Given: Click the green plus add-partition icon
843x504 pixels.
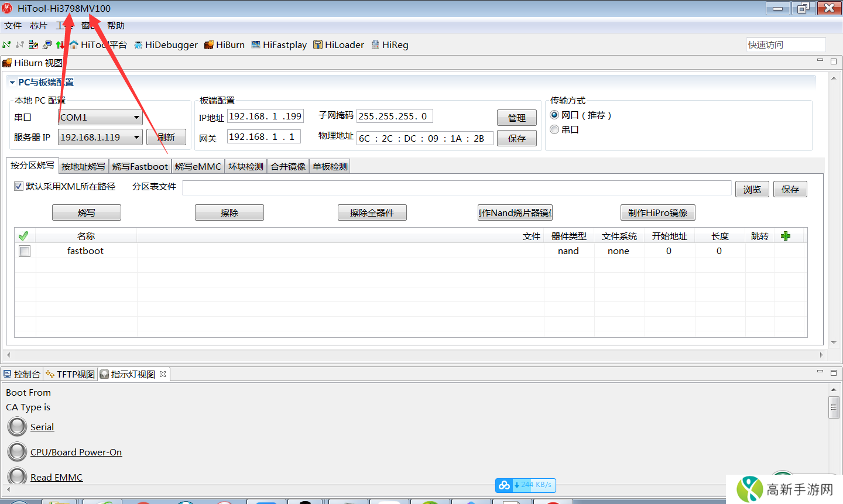Looking at the screenshot, I should (786, 236).
